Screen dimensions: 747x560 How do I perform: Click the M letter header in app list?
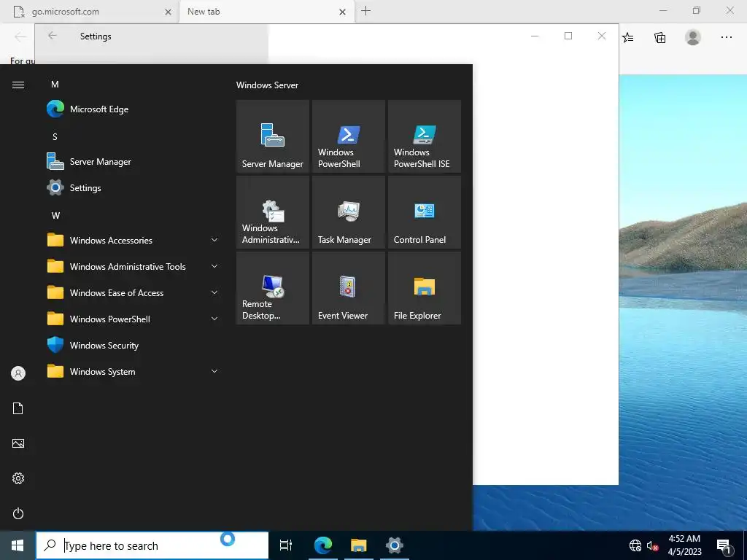55,85
